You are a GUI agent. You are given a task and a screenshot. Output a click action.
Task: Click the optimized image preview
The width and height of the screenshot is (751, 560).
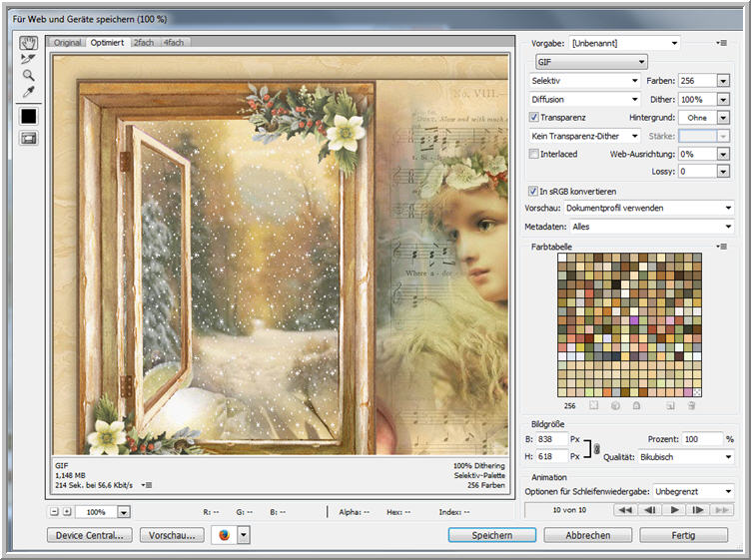coord(281,255)
